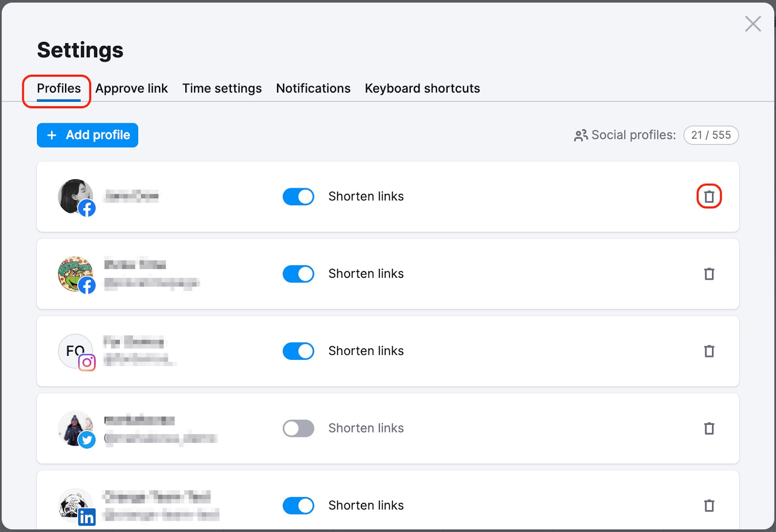Select the Keyboard shortcuts tab
776x532 pixels.
[x=422, y=89]
